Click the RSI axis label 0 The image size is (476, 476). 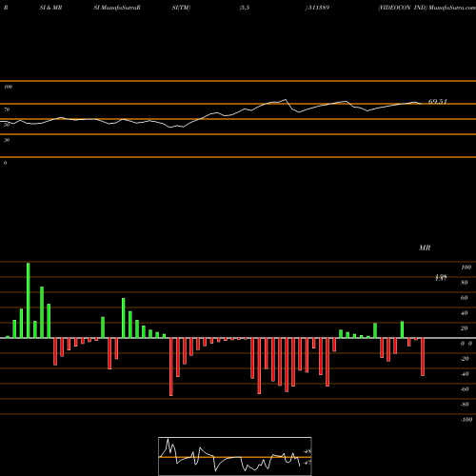coord(5,163)
